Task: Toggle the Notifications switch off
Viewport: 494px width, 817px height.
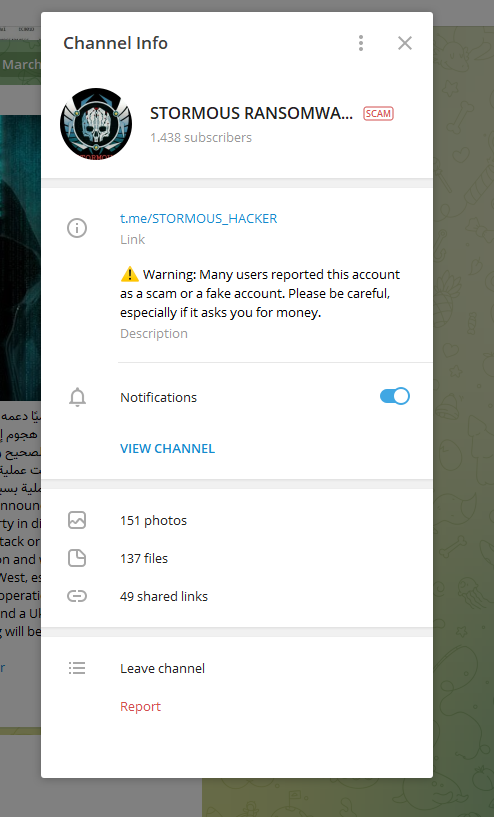Action: tap(395, 397)
